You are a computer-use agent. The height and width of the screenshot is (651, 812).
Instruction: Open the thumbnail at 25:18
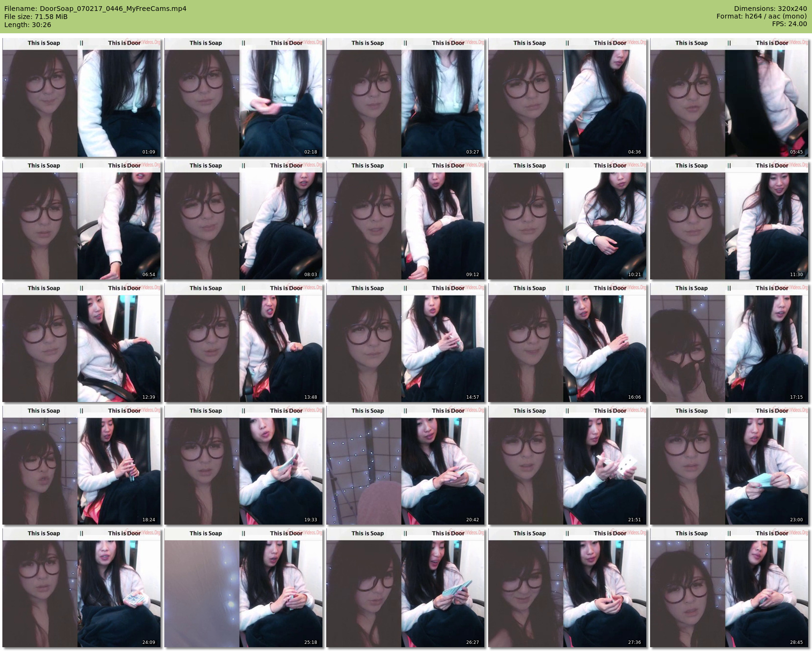(x=244, y=588)
